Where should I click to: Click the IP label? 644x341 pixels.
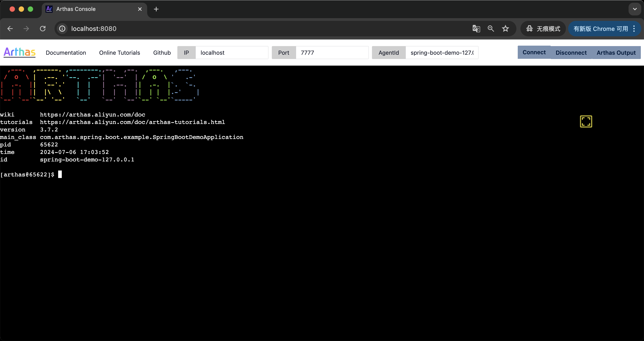tap(186, 53)
